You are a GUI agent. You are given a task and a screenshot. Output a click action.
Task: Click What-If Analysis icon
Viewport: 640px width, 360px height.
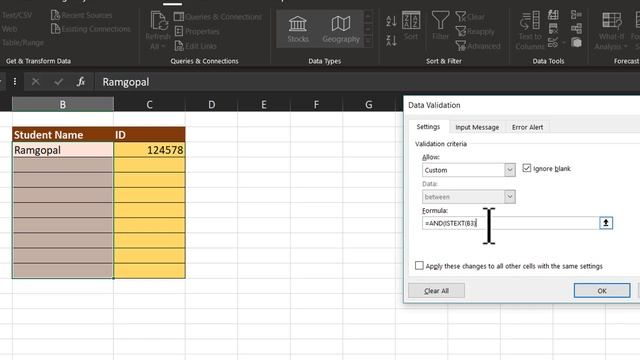tap(611, 31)
